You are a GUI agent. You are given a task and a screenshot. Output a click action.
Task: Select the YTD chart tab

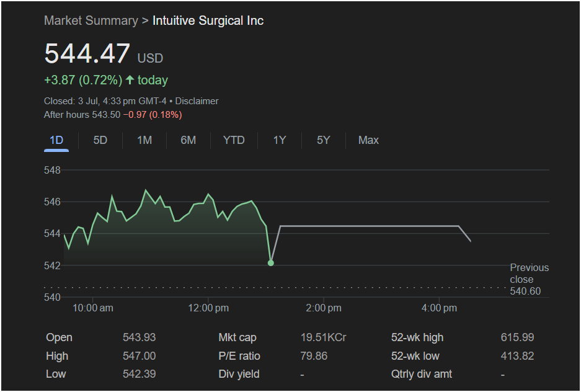click(234, 140)
